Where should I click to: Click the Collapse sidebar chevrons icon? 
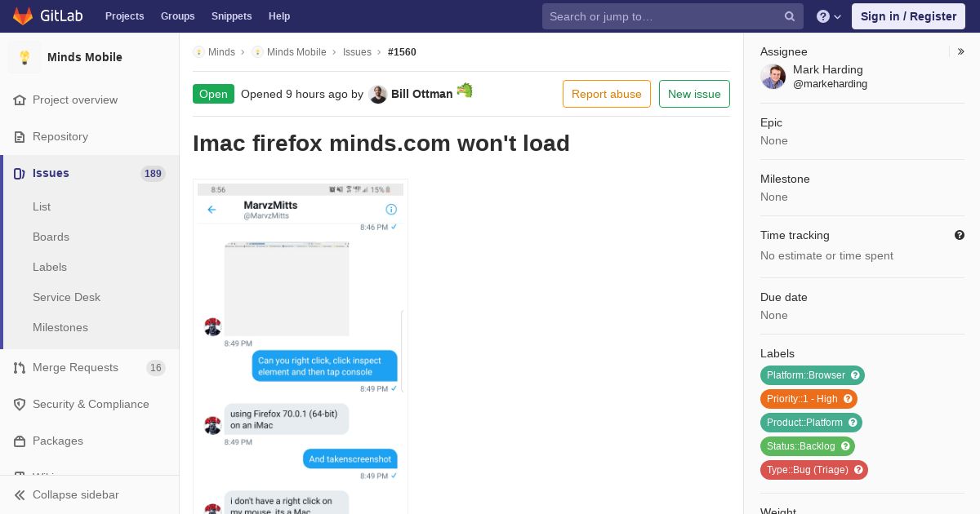[20, 494]
